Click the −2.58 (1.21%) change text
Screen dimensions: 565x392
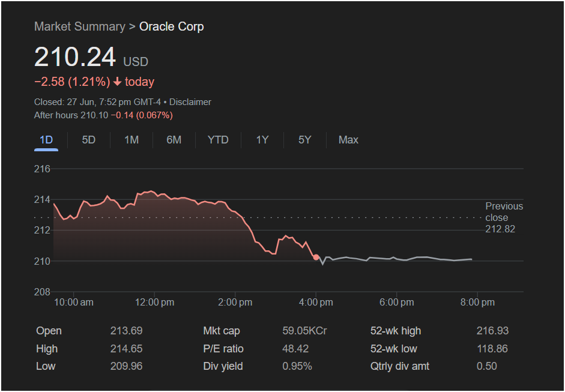pyautogui.click(x=72, y=82)
